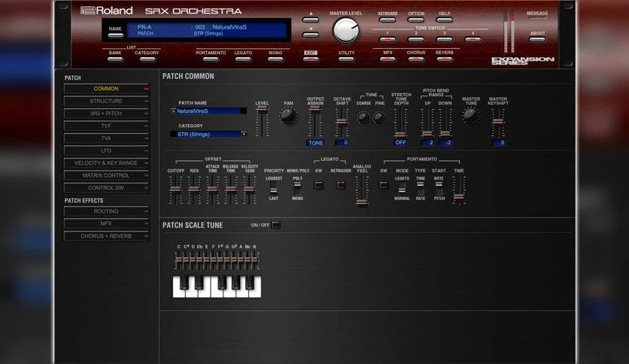Open the ROUTING effects tab

coord(106,211)
